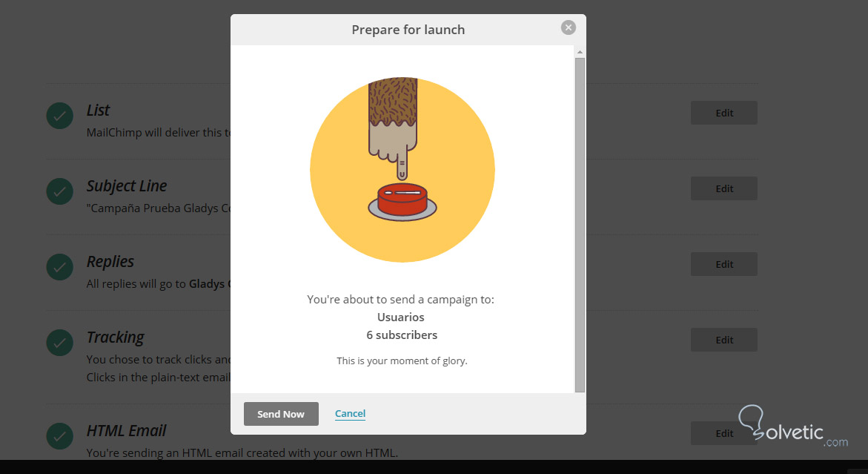Click the Usuarios list name
Screen dimensions: 868x474
[401, 317]
